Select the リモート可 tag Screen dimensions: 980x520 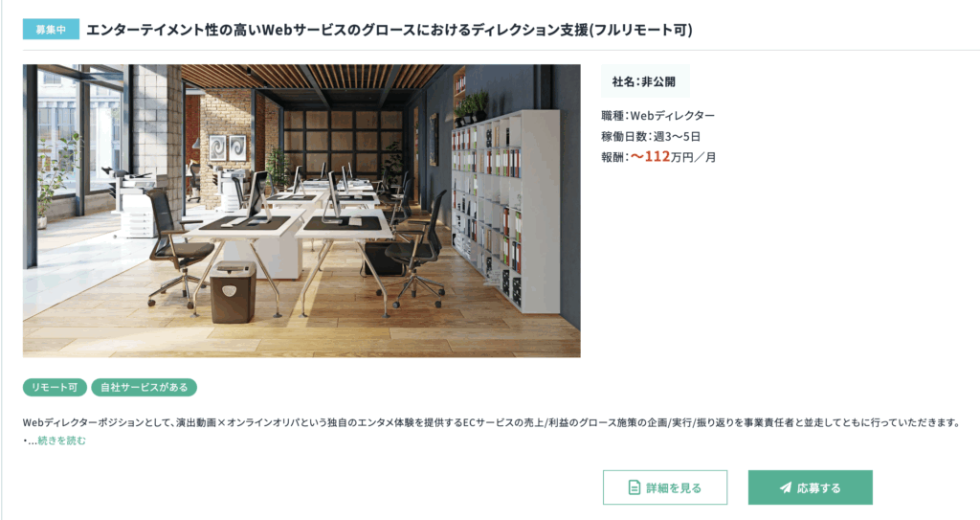pos(55,387)
